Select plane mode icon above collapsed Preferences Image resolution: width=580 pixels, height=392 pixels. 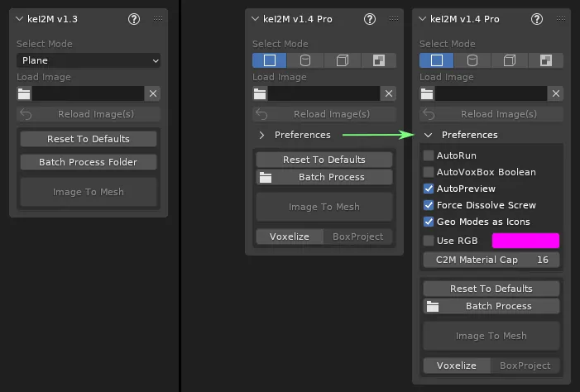click(x=270, y=60)
